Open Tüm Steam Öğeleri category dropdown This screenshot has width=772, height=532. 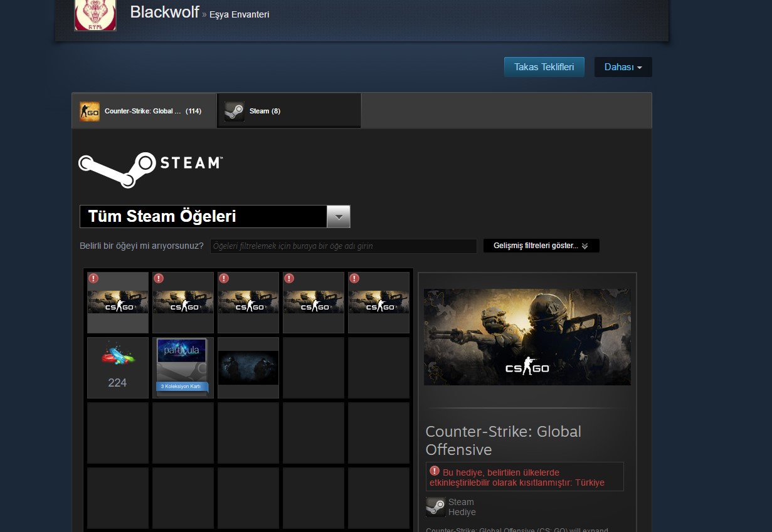[x=214, y=216]
